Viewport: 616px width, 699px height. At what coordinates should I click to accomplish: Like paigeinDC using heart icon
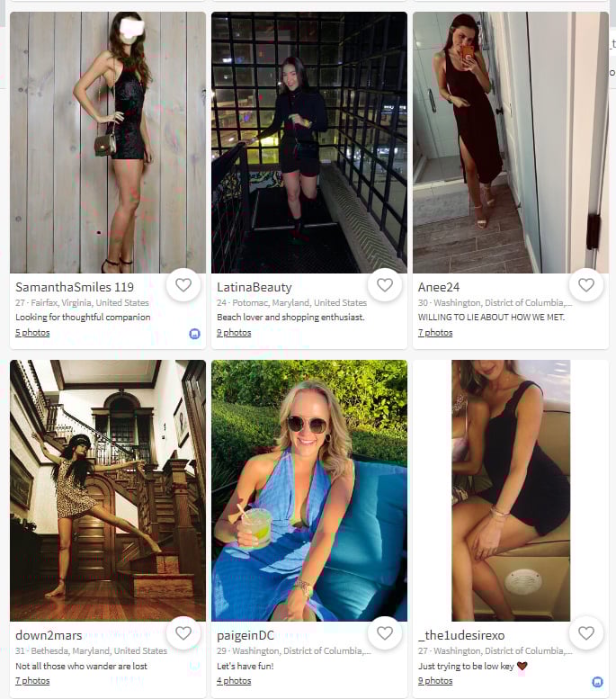point(385,633)
